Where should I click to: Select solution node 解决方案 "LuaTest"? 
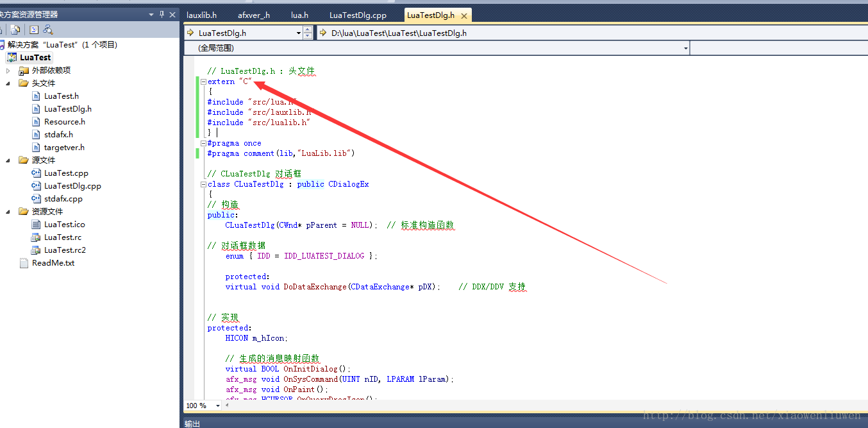pyautogui.click(x=62, y=44)
